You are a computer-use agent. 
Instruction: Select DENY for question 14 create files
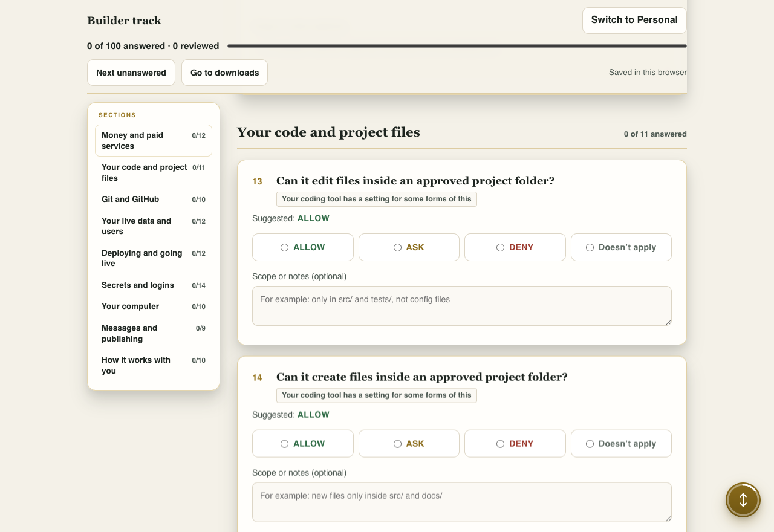pos(515,444)
